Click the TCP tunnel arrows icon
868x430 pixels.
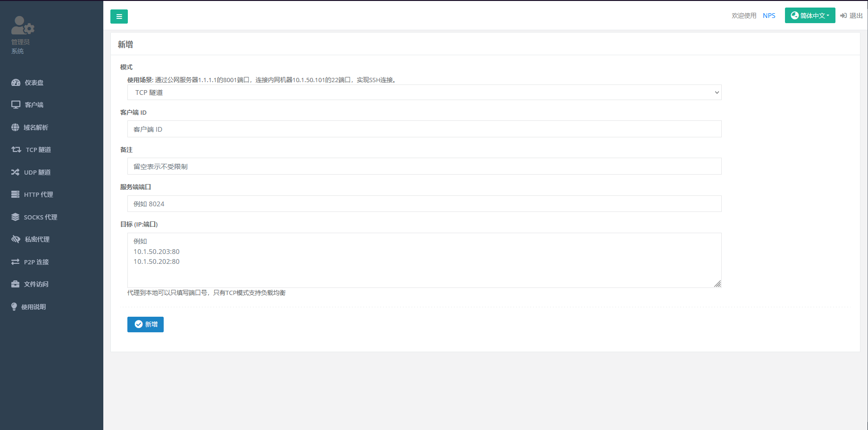[17, 150]
